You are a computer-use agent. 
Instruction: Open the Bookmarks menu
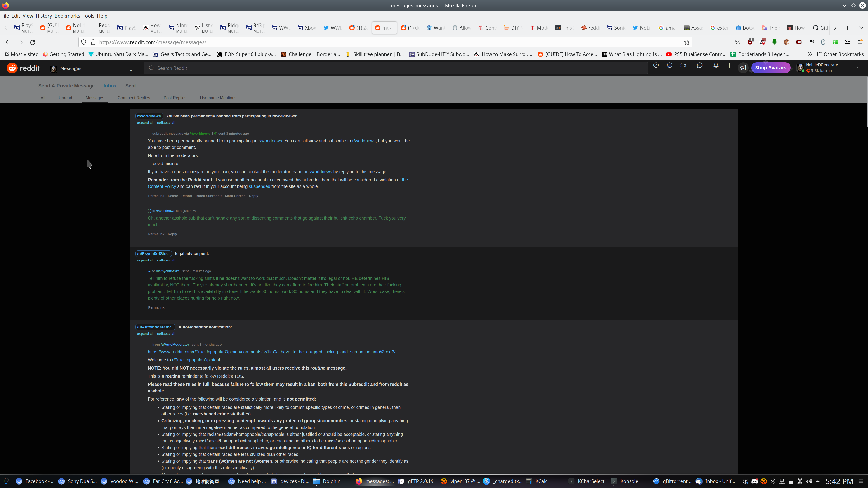[x=67, y=16]
